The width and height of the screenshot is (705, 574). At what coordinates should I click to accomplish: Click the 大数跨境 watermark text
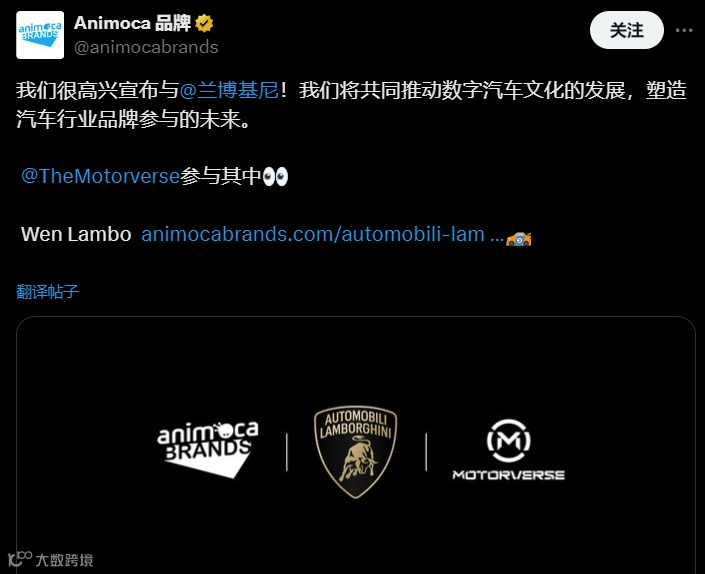[x=64, y=560]
